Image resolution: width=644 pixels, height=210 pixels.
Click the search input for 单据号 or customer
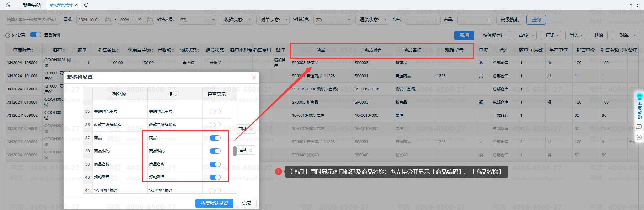32,20
